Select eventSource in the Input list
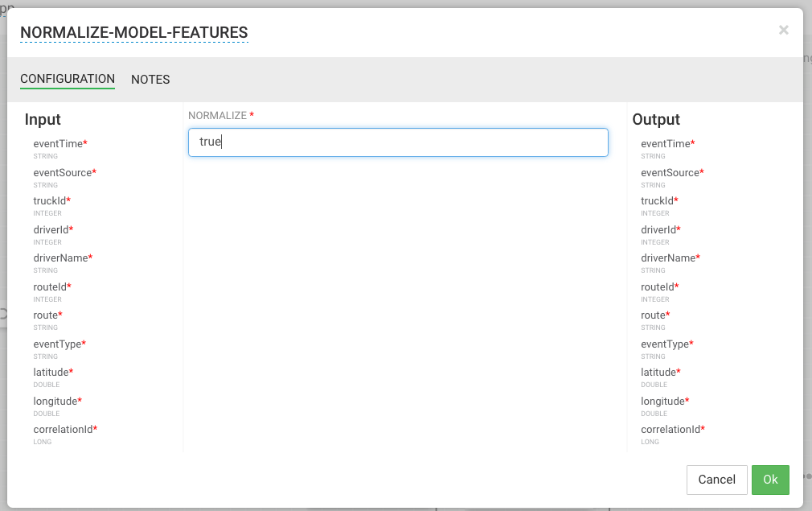Image resolution: width=812 pixels, height=511 pixels. click(63, 173)
